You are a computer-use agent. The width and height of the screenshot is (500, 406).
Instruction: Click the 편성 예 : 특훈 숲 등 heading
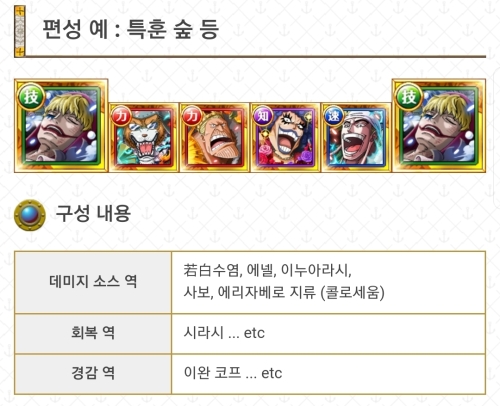(x=131, y=29)
